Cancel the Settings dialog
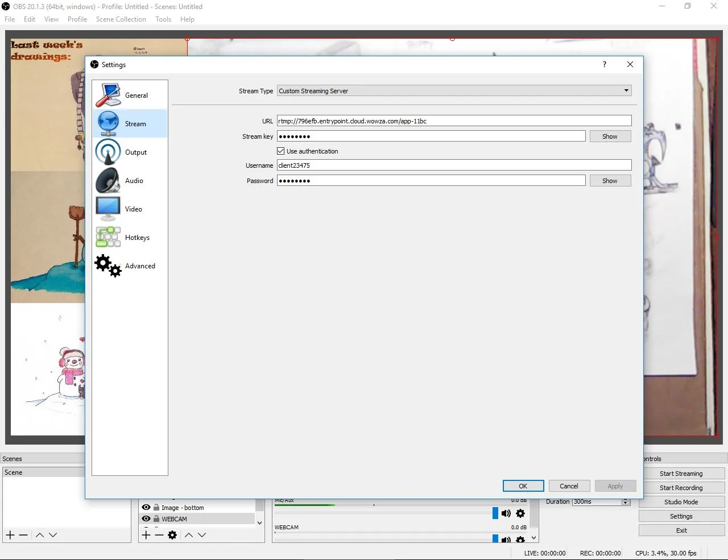This screenshot has height=560, width=728. click(x=569, y=486)
